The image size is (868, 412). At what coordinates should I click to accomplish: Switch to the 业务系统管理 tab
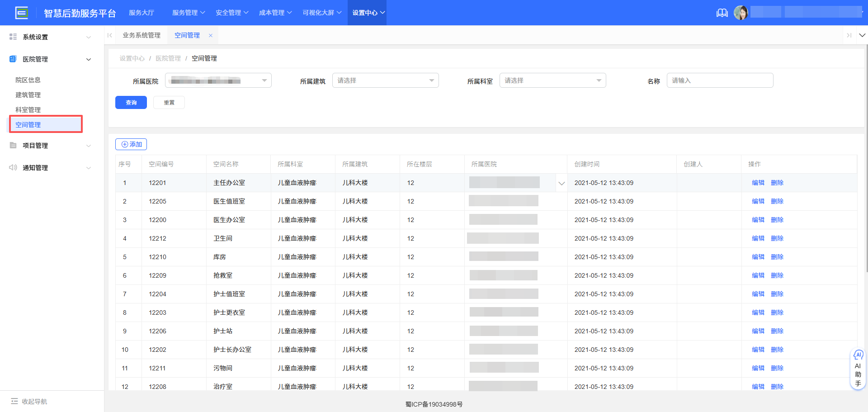click(142, 35)
